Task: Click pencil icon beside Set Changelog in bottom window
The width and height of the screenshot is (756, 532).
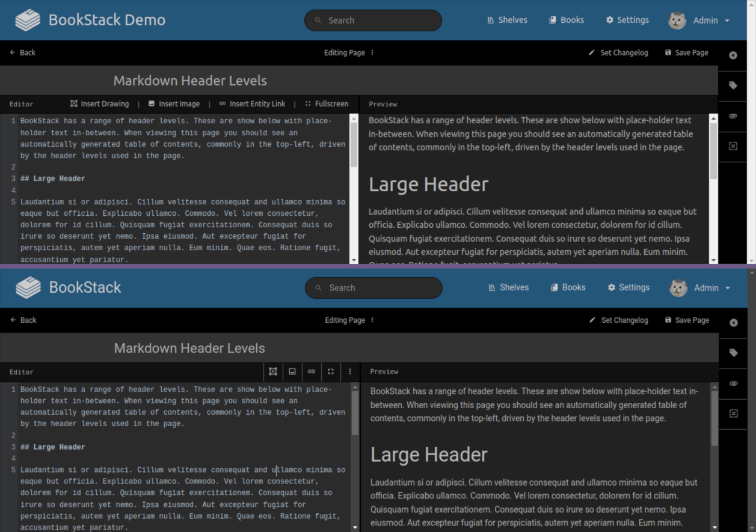Action: click(592, 320)
